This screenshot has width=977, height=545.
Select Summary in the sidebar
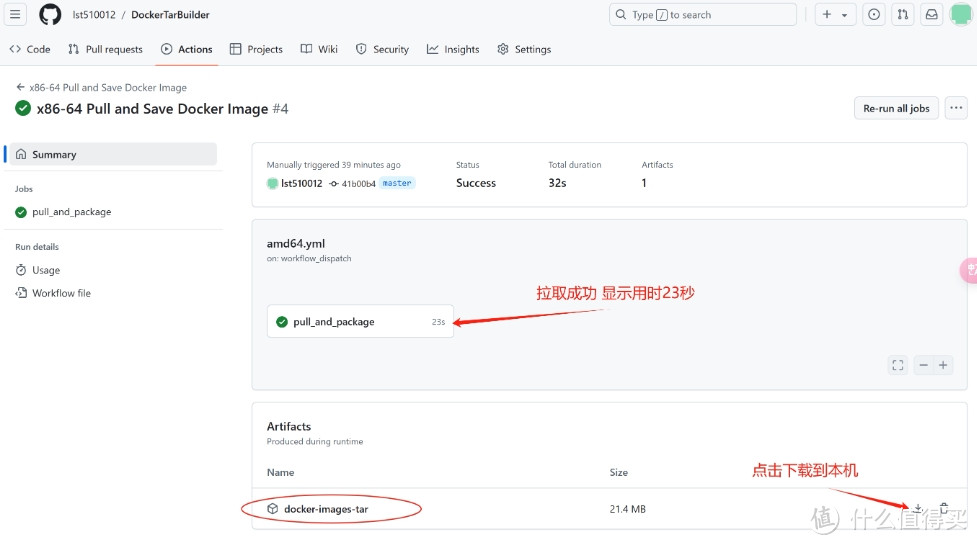pos(113,154)
